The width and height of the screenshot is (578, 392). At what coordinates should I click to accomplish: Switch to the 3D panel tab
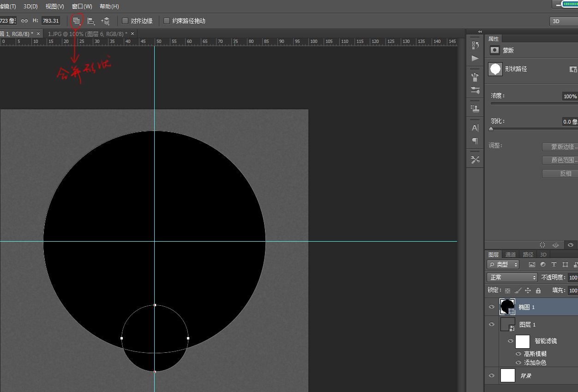543,255
